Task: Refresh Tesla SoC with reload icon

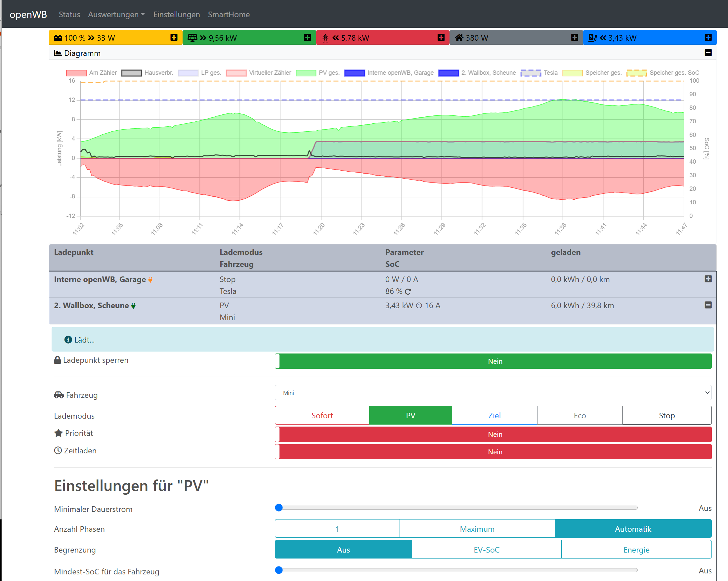Action: 408,291
